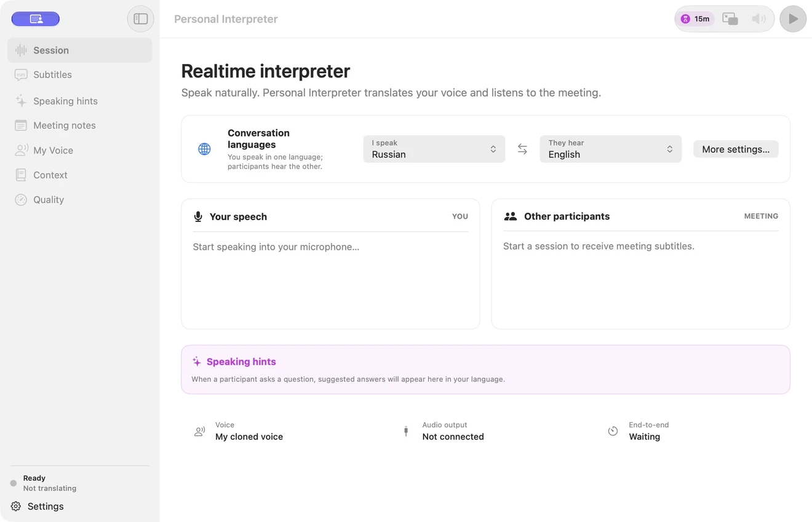Click the More settings... button
Viewport: 812px width, 522px height.
pos(736,149)
